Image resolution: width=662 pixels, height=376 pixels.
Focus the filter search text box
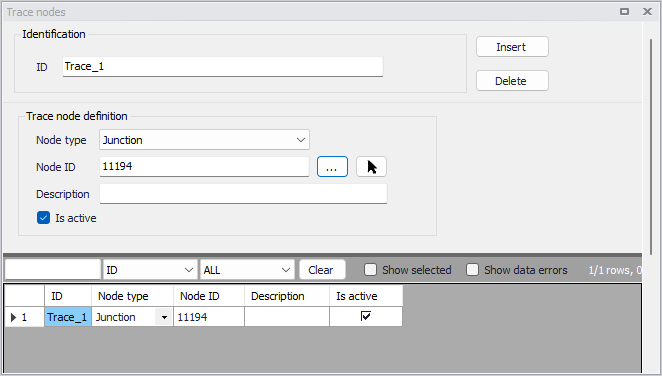point(53,270)
